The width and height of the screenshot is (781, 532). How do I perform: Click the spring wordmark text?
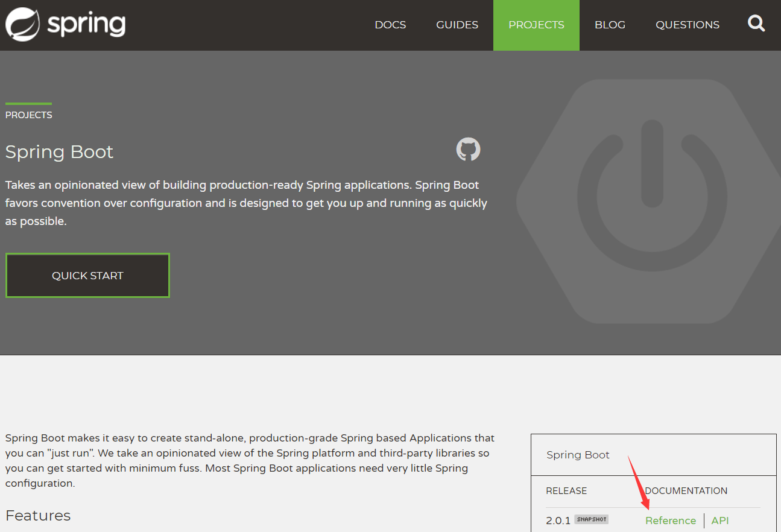point(87,25)
